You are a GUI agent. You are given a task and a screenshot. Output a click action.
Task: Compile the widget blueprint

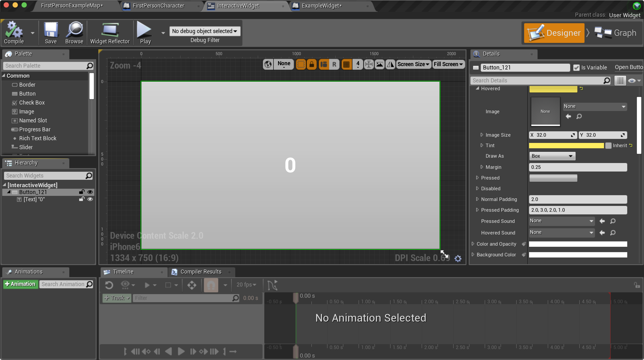click(x=14, y=32)
